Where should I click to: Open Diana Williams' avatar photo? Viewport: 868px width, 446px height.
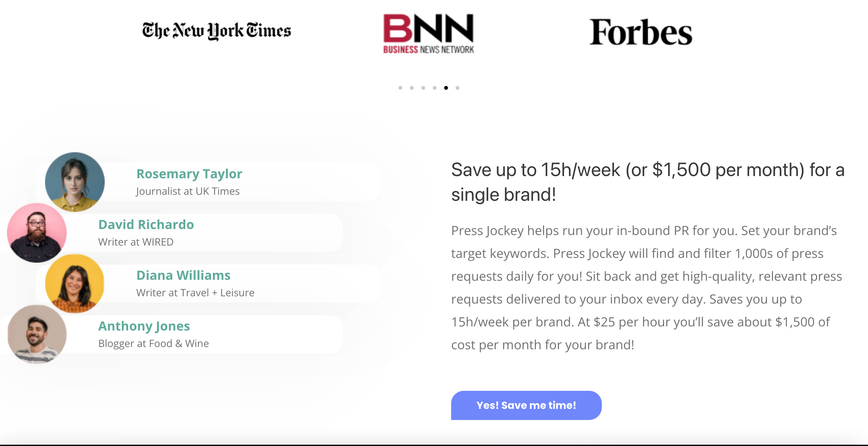click(75, 284)
